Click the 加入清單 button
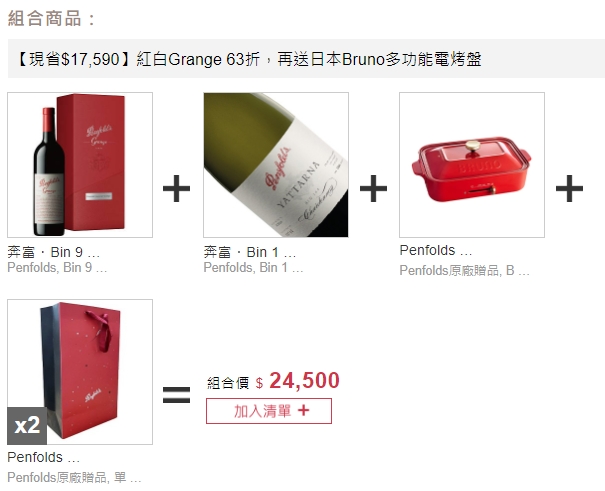The image size is (605, 491). click(269, 411)
